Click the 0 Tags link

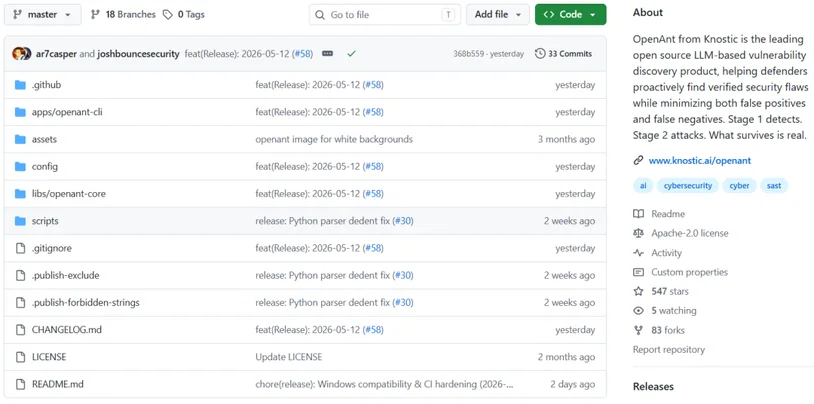click(x=184, y=15)
